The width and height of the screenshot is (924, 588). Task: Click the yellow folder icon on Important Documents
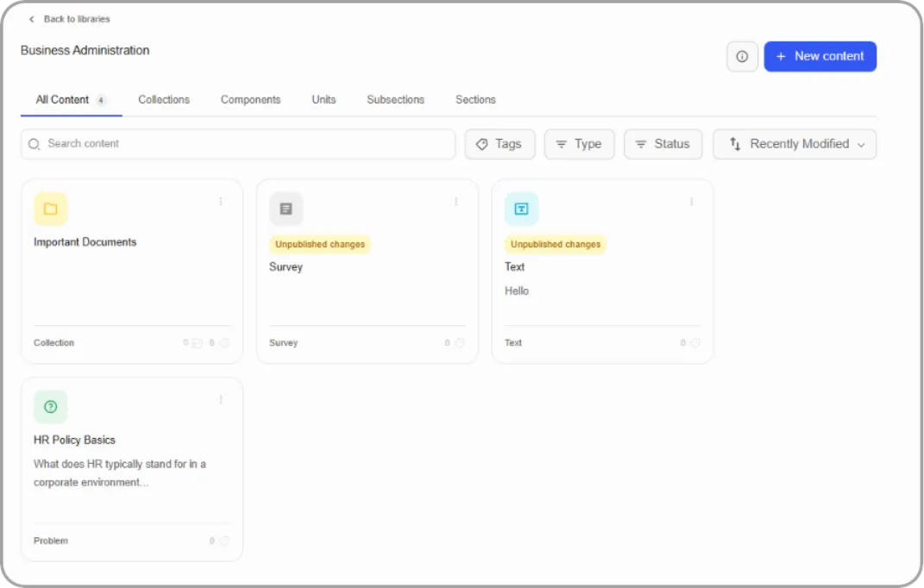(51, 209)
